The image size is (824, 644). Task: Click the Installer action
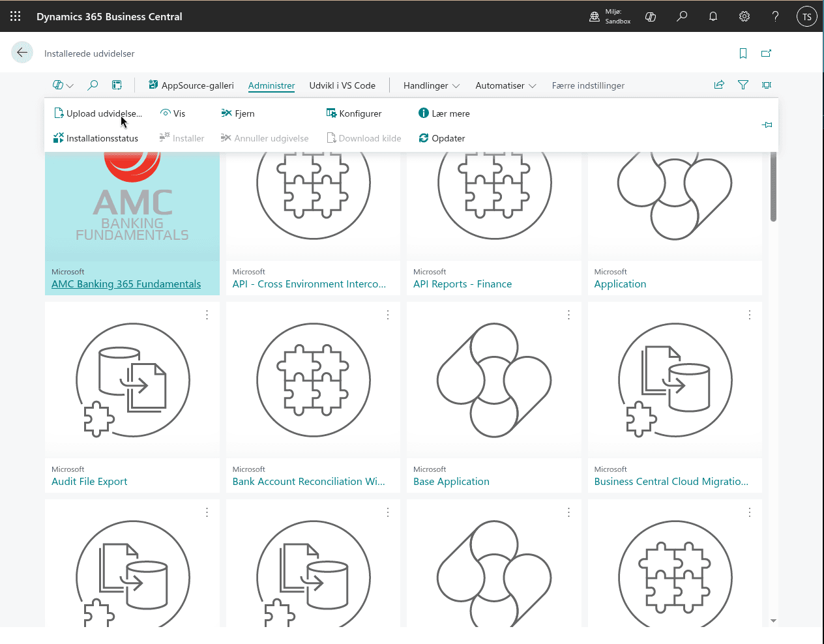point(182,138)
